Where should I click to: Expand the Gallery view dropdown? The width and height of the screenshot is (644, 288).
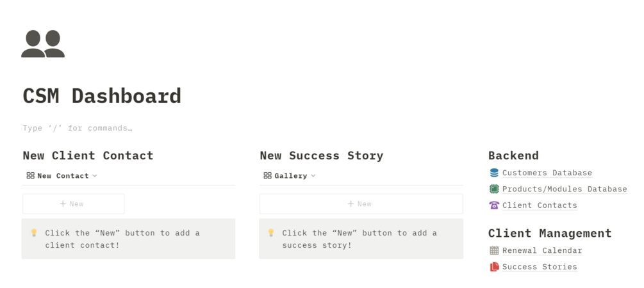tap(313, 175)
